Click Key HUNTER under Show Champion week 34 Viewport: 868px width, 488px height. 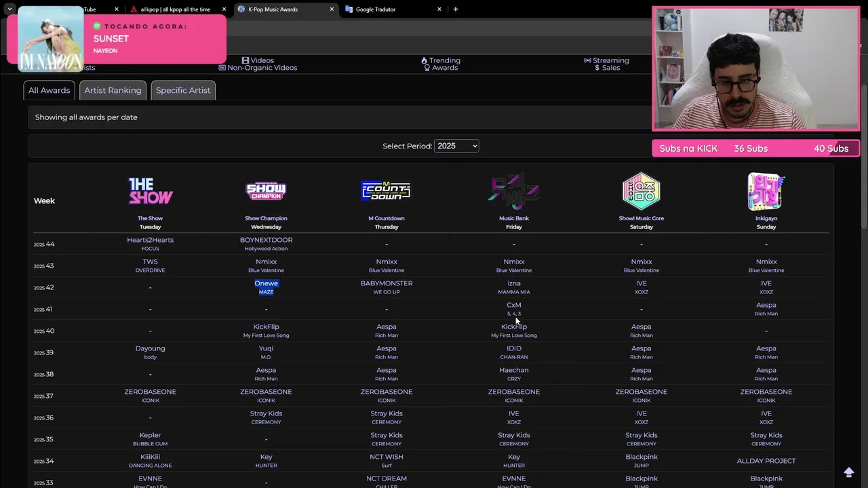(266, 460)
